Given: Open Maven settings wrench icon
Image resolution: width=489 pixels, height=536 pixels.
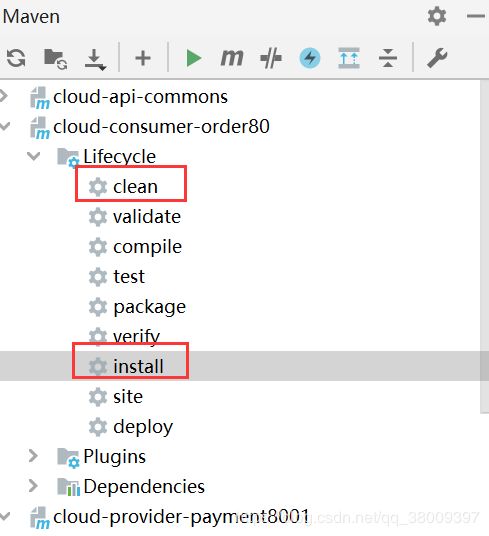Looking at the screenshot, I should [437, 58].
